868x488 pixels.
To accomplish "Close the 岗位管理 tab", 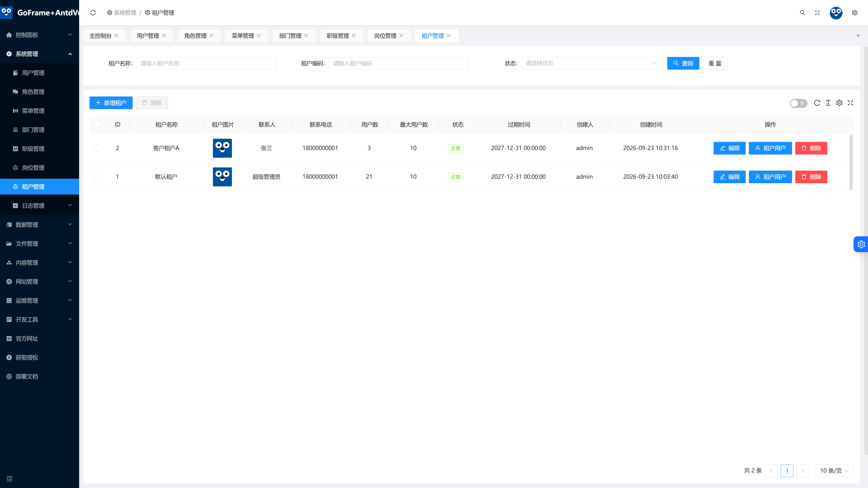I will click(401, 36).
